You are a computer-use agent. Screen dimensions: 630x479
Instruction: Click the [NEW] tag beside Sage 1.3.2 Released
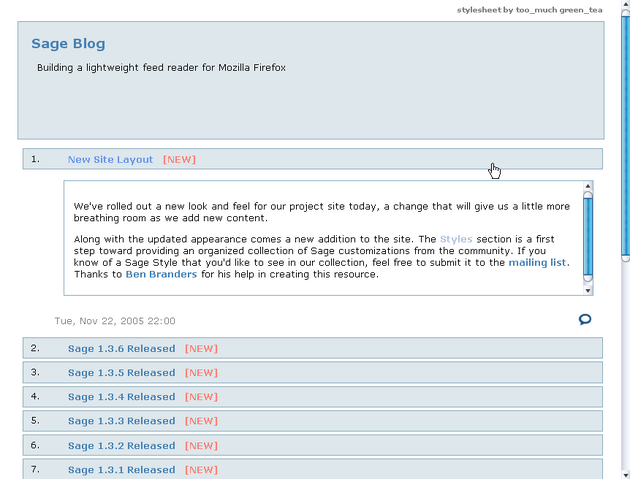click(x=201, y=446)
